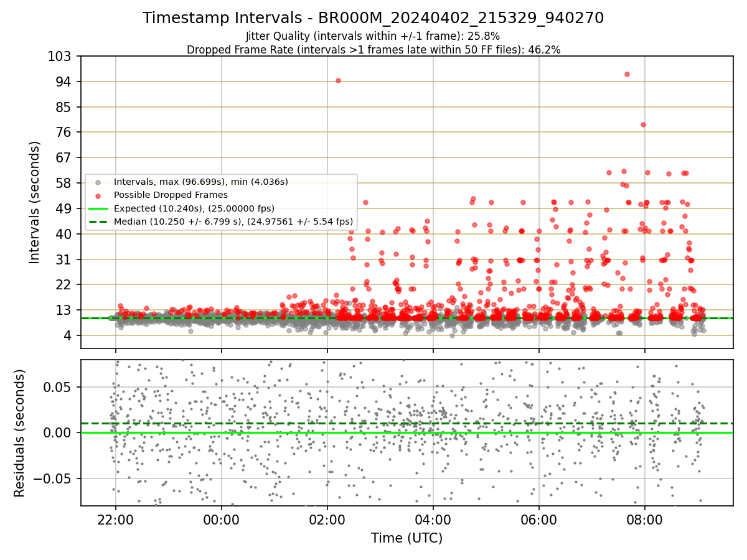747x560 pixels.
Task: Click the 06:00 x-axis tick label
Action: point(538,519)
